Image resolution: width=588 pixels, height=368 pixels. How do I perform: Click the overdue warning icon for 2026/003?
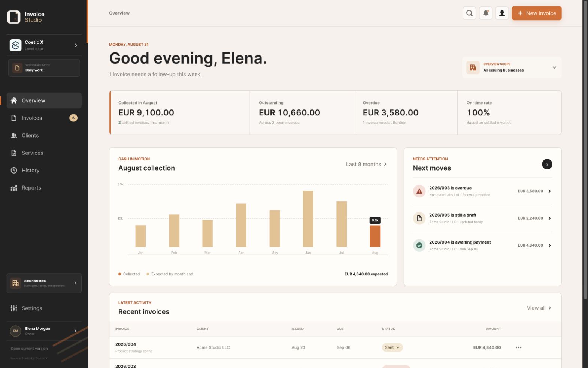coord(419,191)
